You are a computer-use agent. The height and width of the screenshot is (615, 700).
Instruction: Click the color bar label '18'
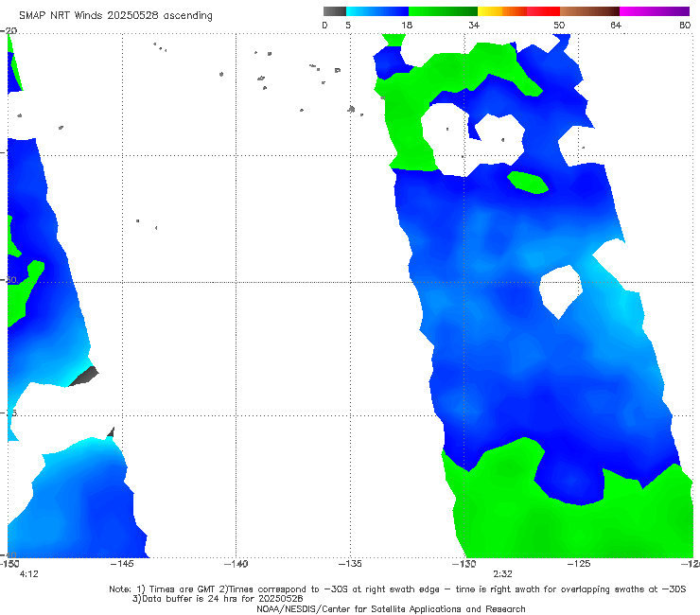(x=407, y=25)
